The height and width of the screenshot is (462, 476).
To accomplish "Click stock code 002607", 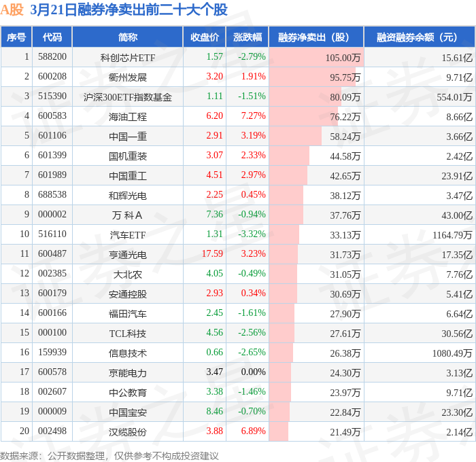I will pyautogui.click(x=52, y=392).
